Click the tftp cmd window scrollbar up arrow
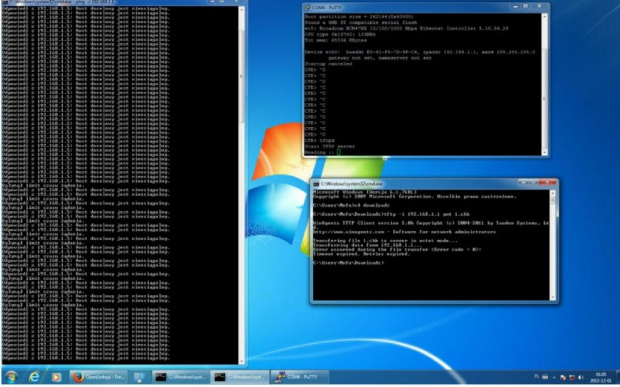 coord(552,193)
